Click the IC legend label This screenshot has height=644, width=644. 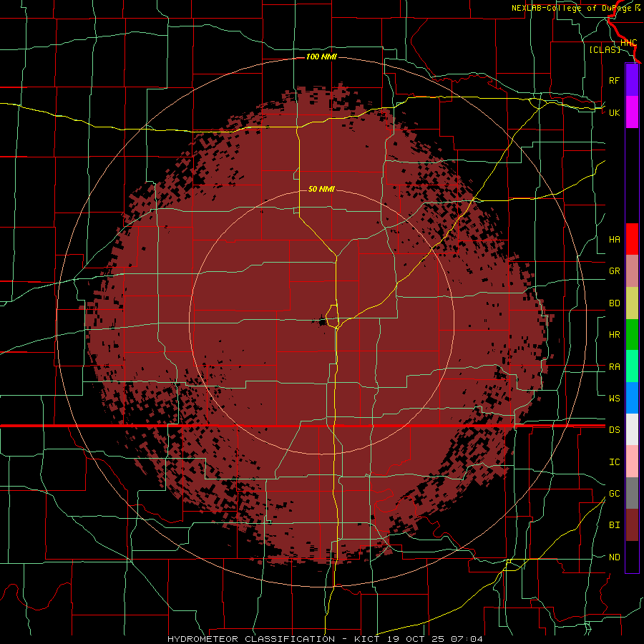click(614, 462)
